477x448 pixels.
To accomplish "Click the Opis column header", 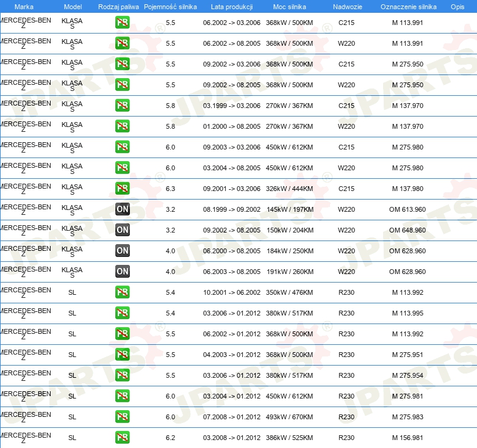I will (457, 6).
